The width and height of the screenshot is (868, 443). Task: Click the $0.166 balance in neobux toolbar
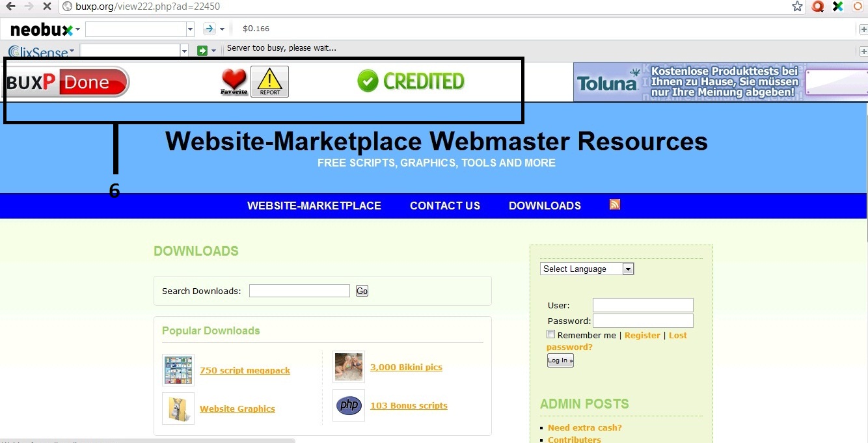click(256, 29)
